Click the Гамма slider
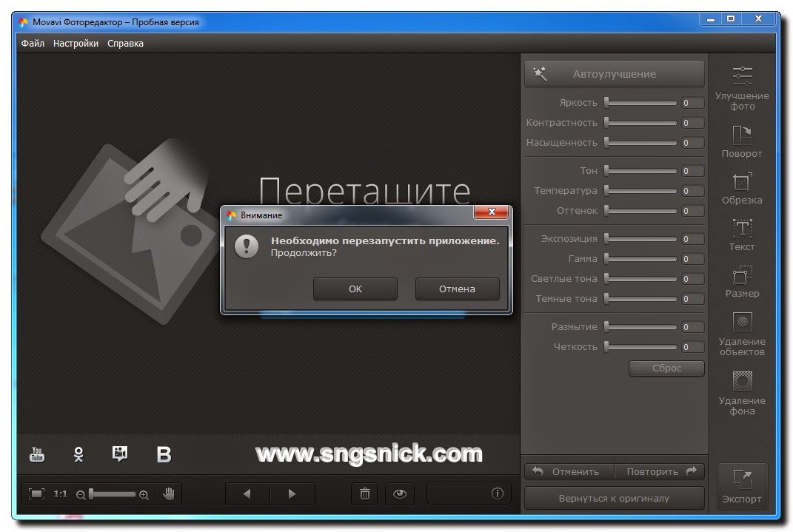Image resolution: width=793 pixels, height=532 pixels. click(640, 259)
